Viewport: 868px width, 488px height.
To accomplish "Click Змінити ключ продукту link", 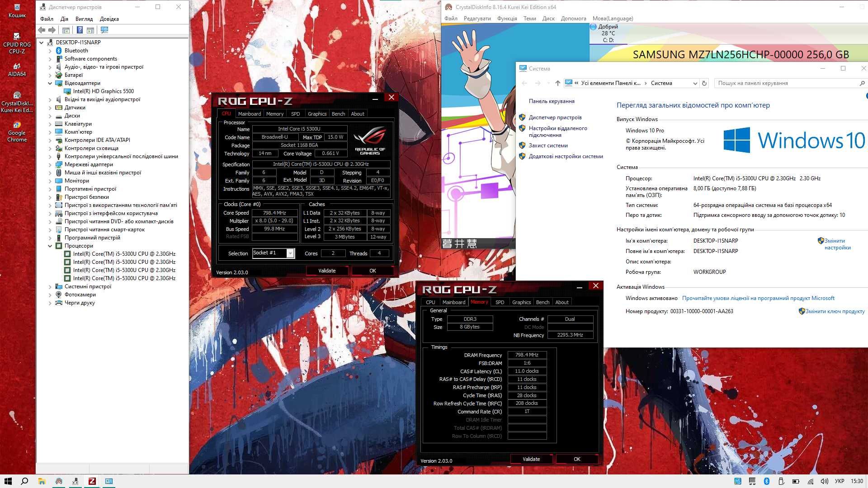I will tap(835, 311).
